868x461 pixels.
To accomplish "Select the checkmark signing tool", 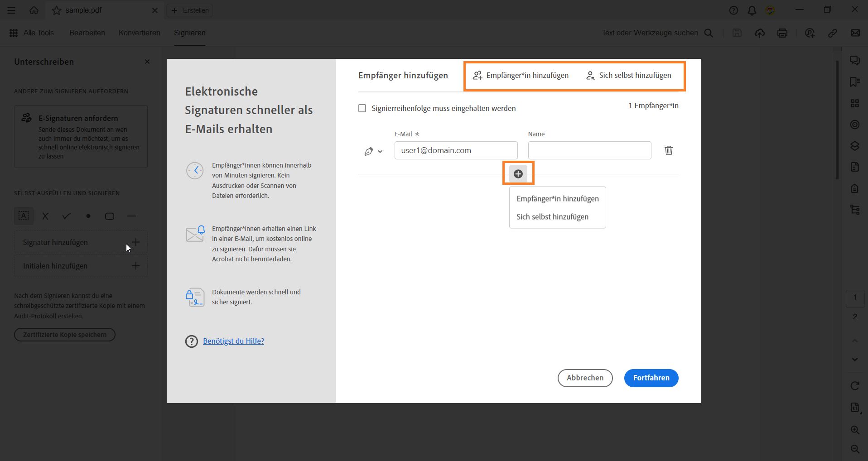I will pos(66,216).
